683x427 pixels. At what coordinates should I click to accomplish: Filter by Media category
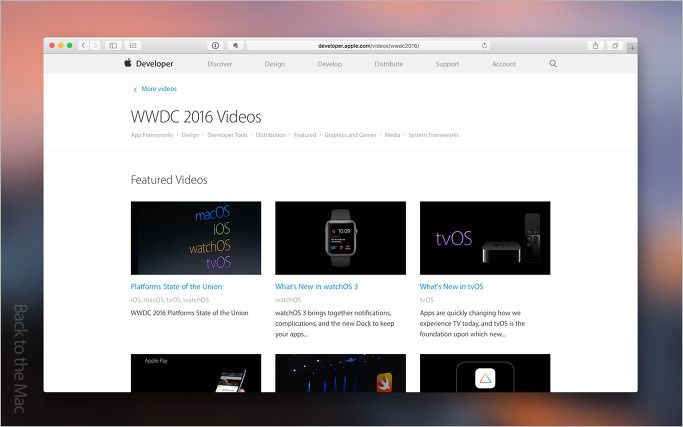click(x=392, y=135)
